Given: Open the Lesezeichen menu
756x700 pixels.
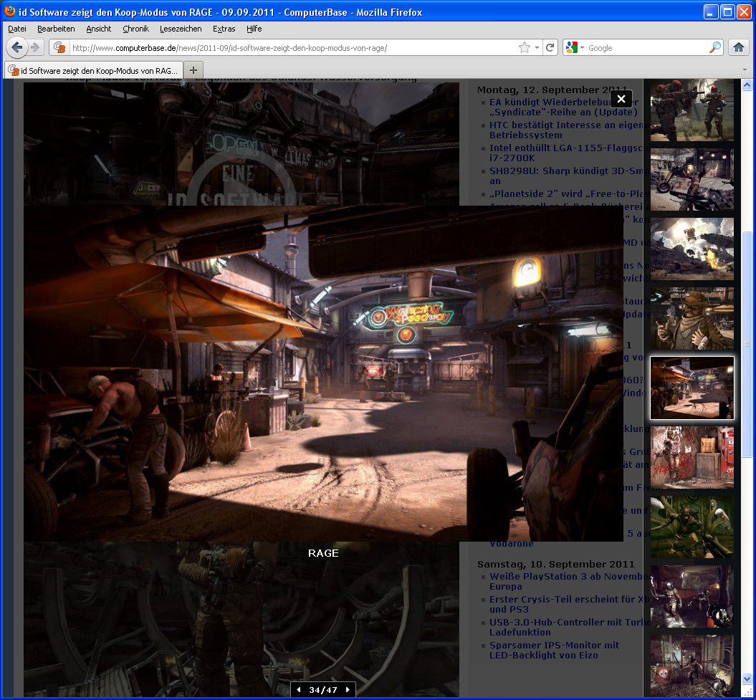Looking at the screenshot, I should tap(181, 29).
